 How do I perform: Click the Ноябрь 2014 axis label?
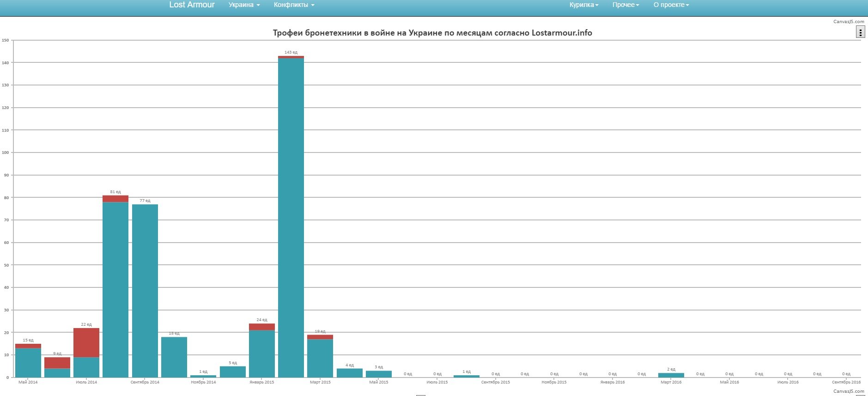(203, 382)
